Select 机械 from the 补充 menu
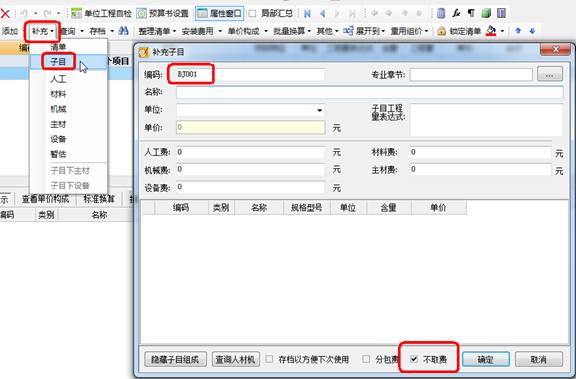 point(58,109)
